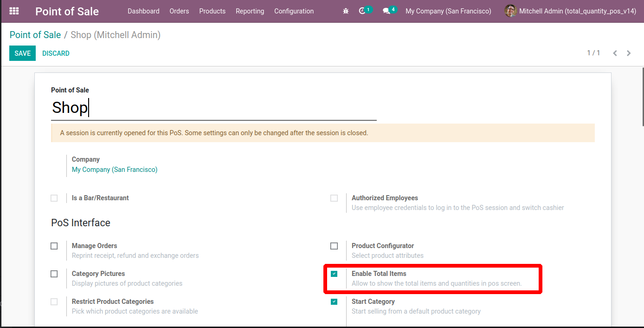This screenshot has width=644, height=328.
Task: Enable the Manage Orders checkbox
Action: coord(54,246)
